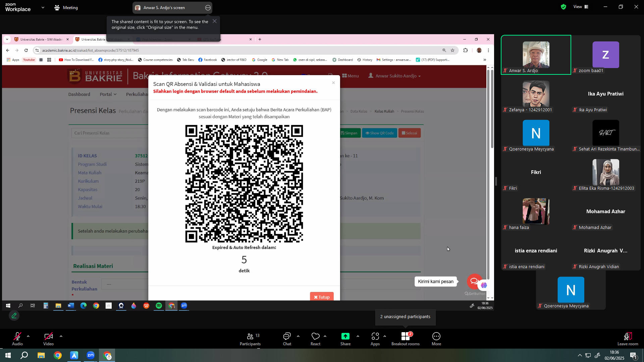644x362 pixels.
Task: Select the Ellita Eka Risma participant tile
Action: pos(606,172)
